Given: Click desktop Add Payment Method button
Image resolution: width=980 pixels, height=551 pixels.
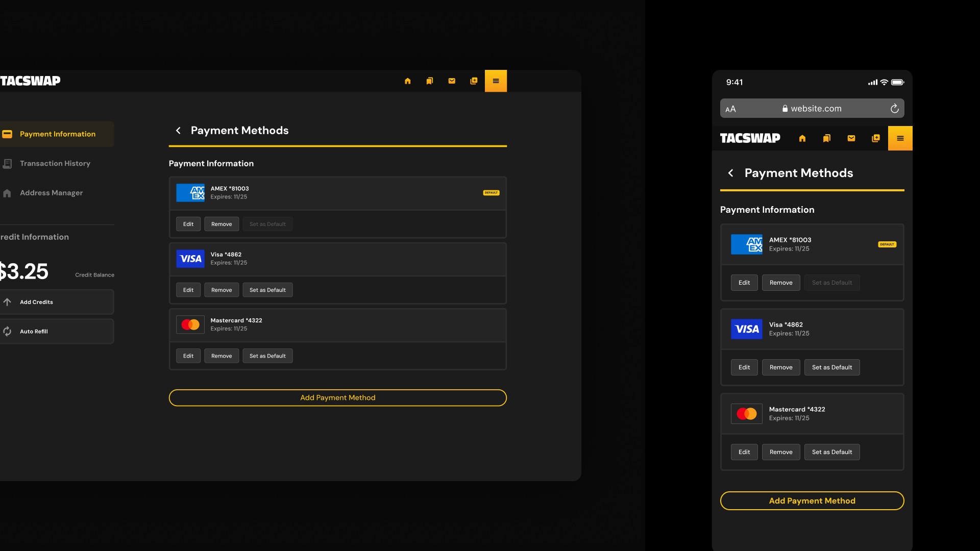Looking at the screenshot, I should coord(337,398).
